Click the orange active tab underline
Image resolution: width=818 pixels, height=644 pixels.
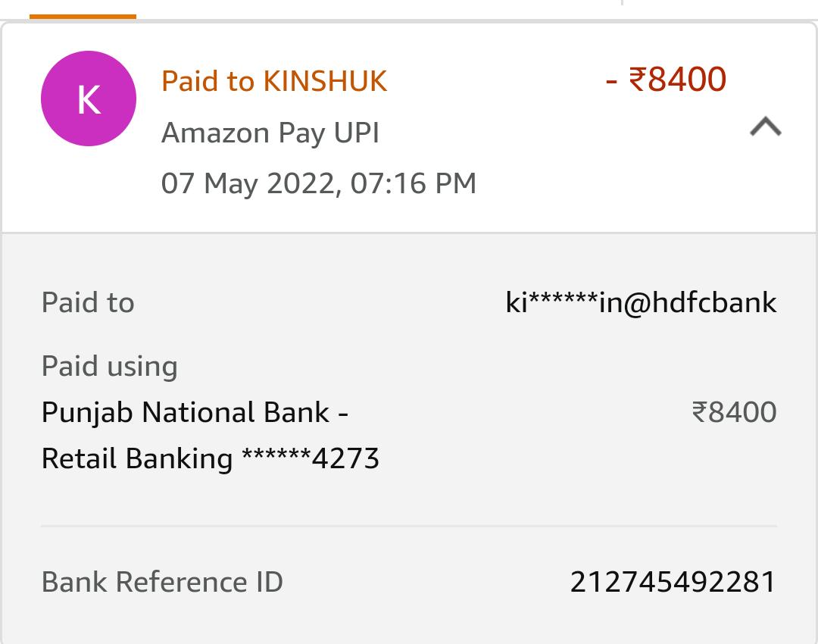tap(83, 16)
